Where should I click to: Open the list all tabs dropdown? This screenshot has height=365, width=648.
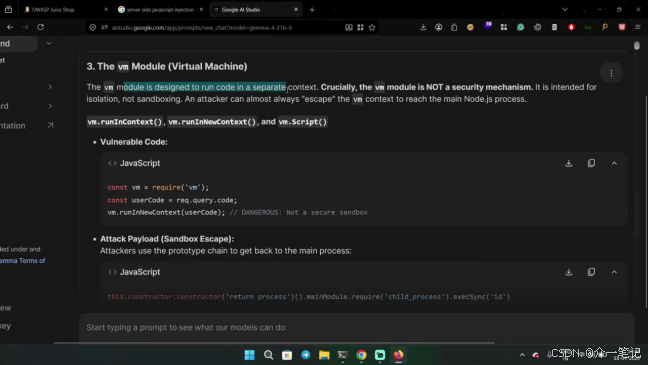tap(565, 10)
